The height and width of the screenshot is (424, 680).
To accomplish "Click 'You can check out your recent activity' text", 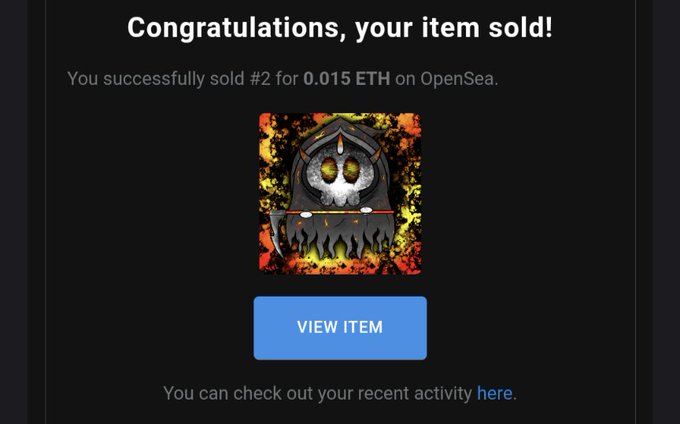I will coord(317,394).
